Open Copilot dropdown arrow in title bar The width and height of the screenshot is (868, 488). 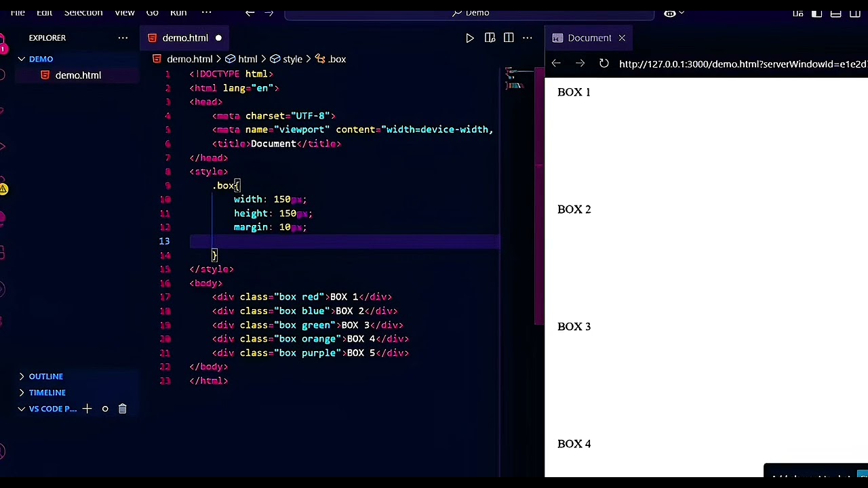coord(682,13)
